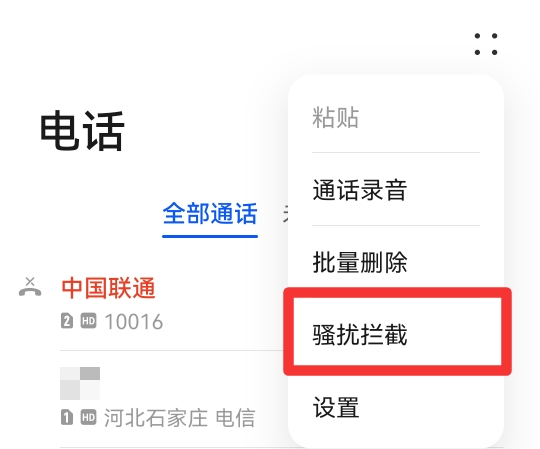
Task: Select the pixelated contact name thumbnail
Action: (x=80, y=383)
